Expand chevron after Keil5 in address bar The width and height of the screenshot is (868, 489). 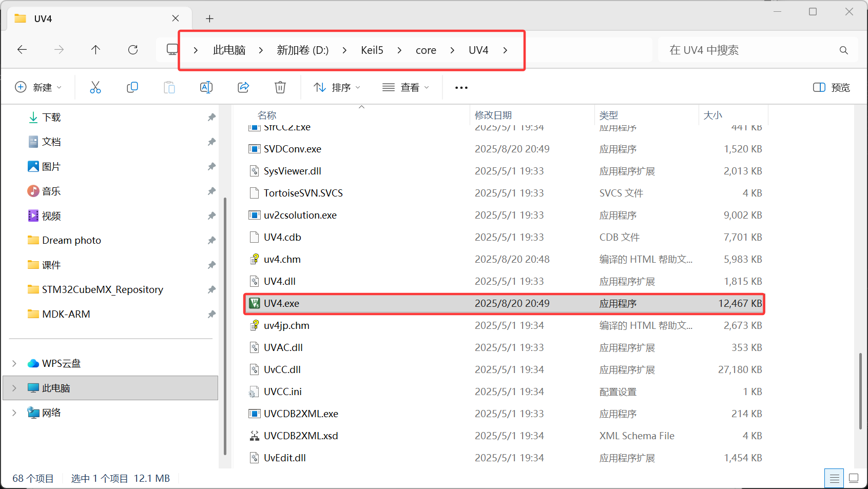tap(399, 50)
